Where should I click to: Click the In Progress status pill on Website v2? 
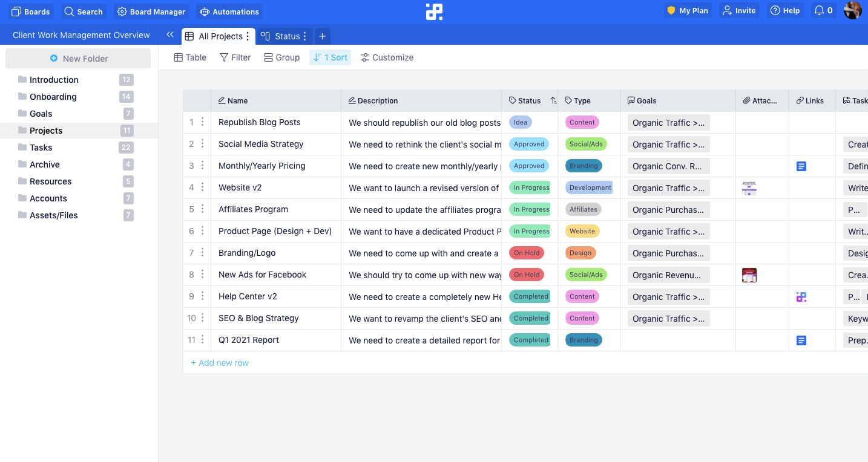tap(530, 187)
